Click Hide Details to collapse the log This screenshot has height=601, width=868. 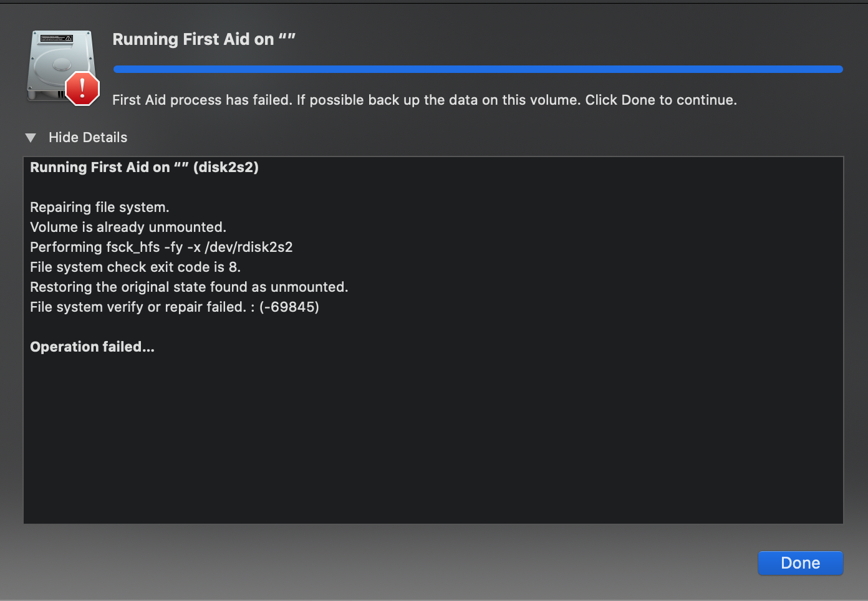pyautogui.click(x=88, y=137)
